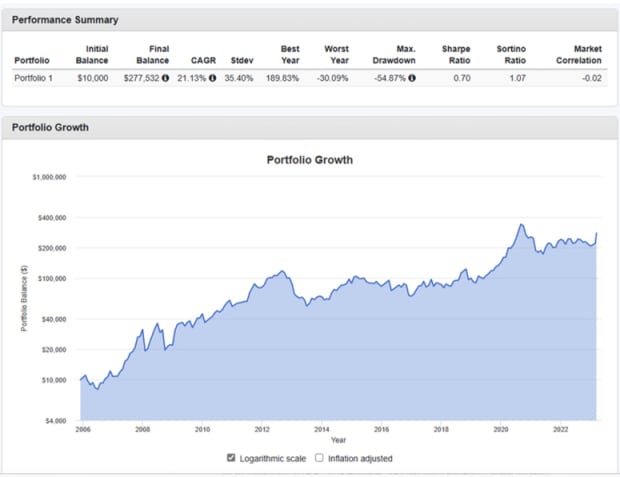The height and width of the screenshot is (477, 620).
Task: Click the info icon next to 21.13% CAGR
Action: point(212,78)
